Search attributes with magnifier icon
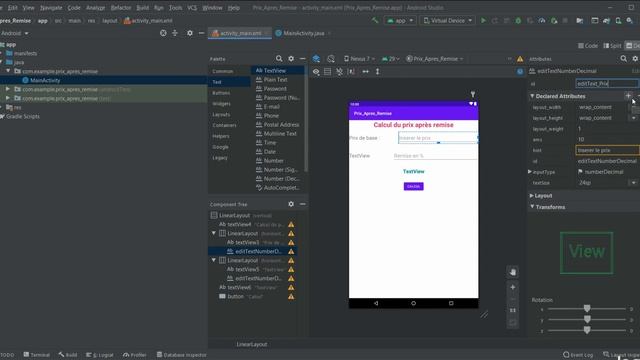Viewport: 640px width, 360px height. tap(624, 59)
